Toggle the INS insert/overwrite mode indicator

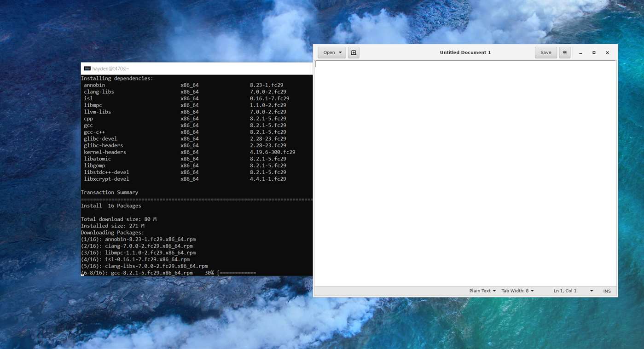coord(606,291)
